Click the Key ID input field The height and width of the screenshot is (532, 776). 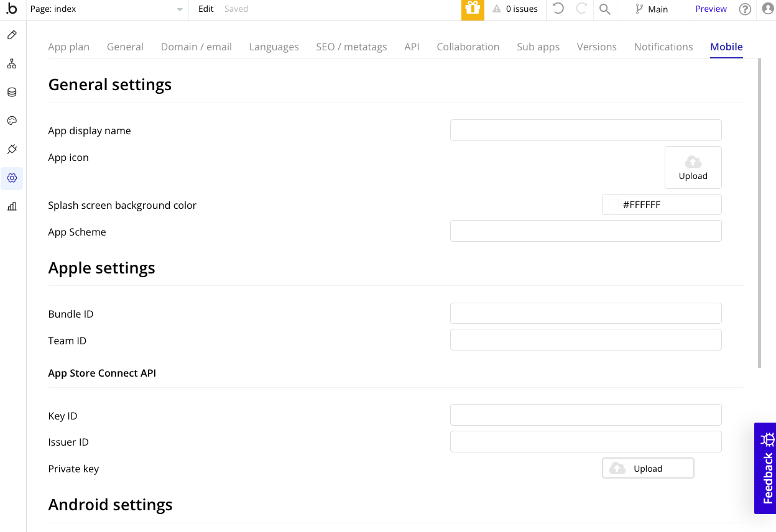click(x=586, y=415)
